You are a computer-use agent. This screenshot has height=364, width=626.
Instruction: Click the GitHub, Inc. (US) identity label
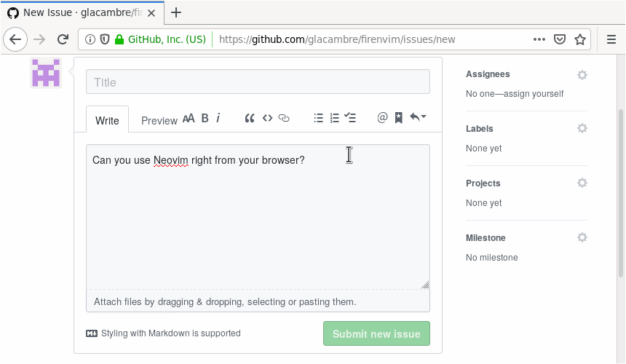[167, 39]
